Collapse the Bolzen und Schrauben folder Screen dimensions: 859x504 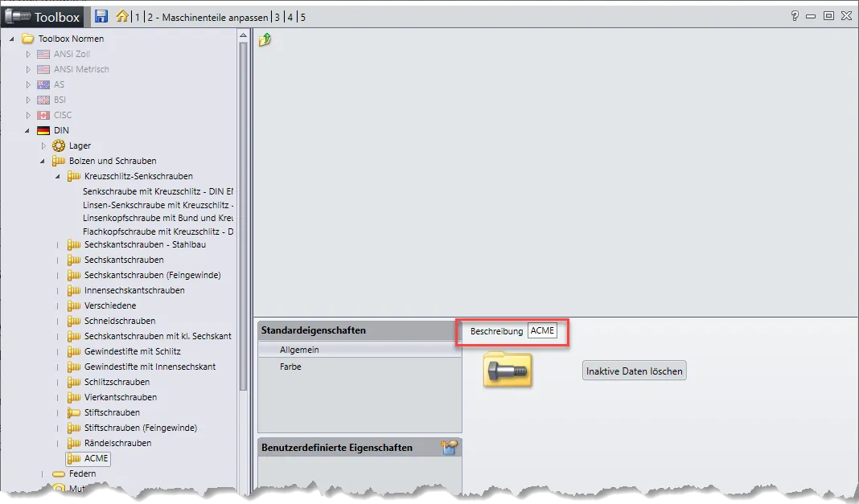43,161
